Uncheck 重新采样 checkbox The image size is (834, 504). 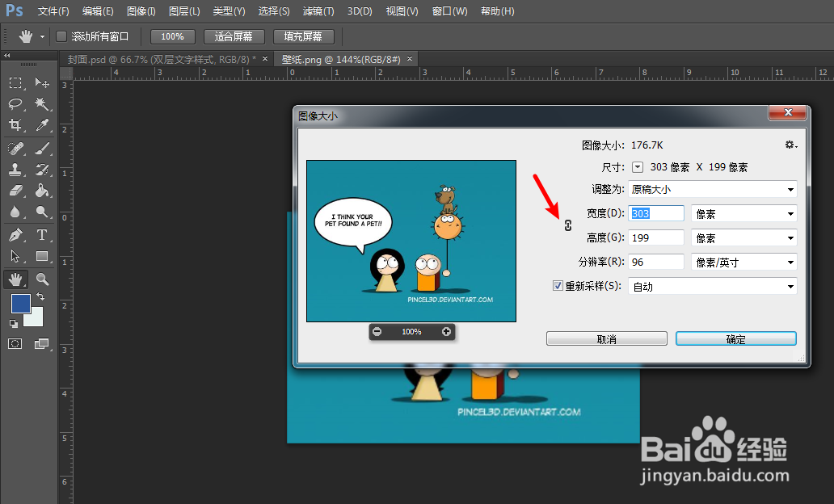(558, 285)
